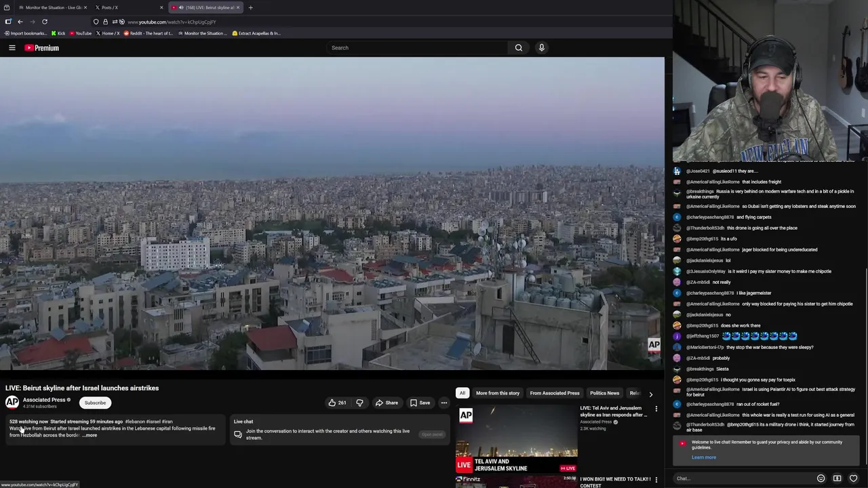868x488 pixels.
Task: Click the Super Chat dollar icon
Action: click(x=837, y=479)
